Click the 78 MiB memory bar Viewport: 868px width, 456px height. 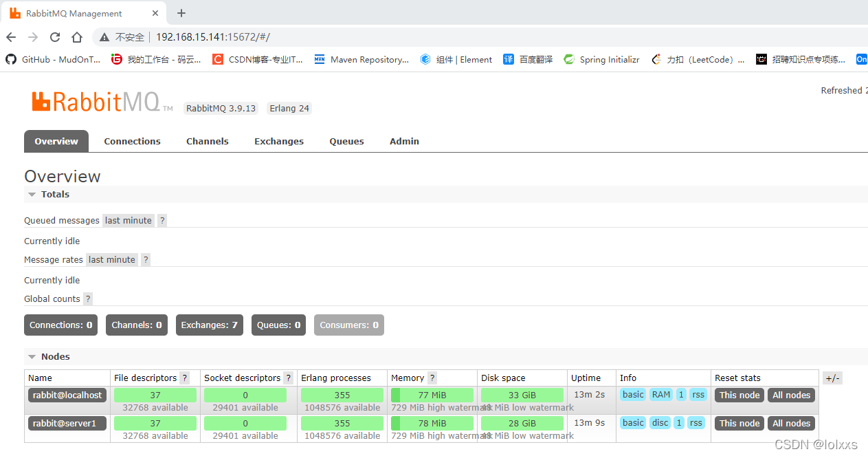pos(432,424)
